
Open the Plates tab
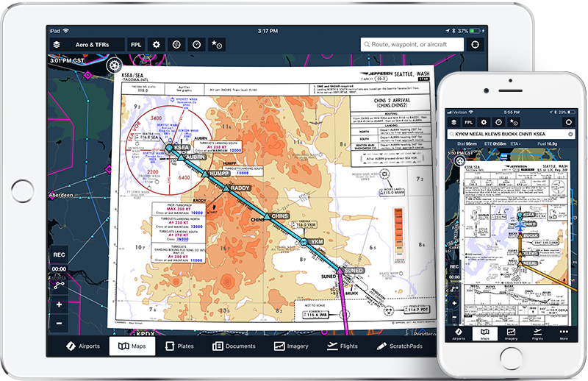tap(180, 346)
